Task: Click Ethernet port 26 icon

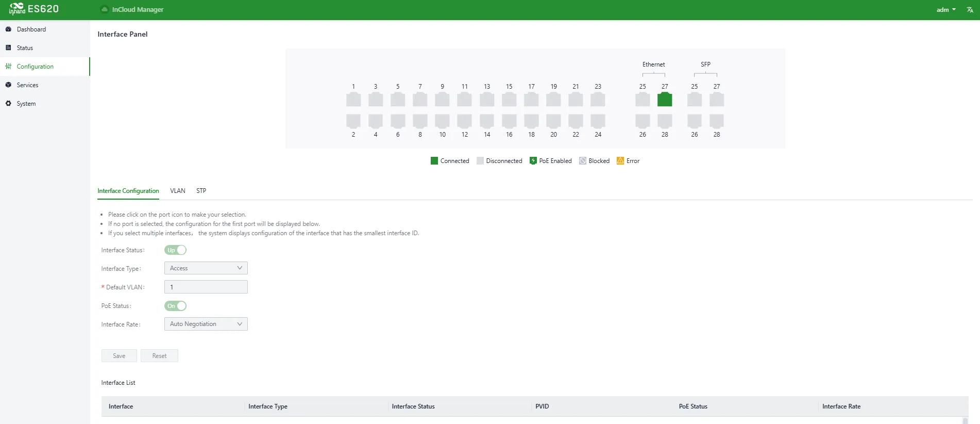Action: [643, 121]
